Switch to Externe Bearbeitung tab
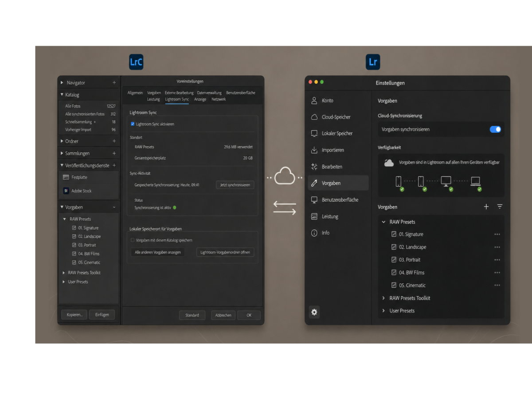Image resolution: width=532 pixels, height=399 pixels. point(179,93)
